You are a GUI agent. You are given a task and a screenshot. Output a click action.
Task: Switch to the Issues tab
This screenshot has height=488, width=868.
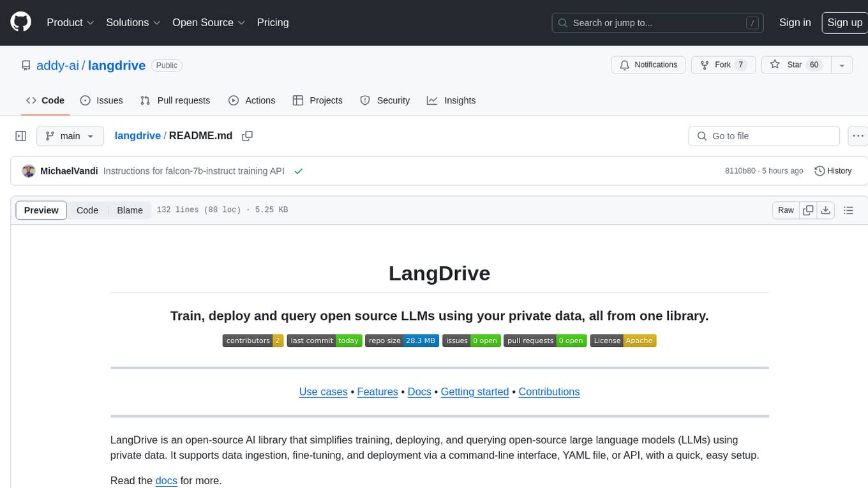101,100
